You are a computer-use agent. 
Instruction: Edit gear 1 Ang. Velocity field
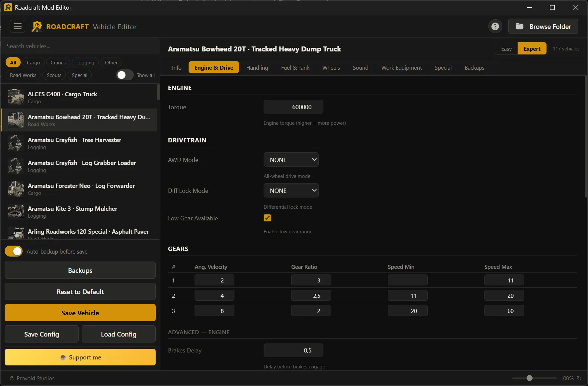214,280
